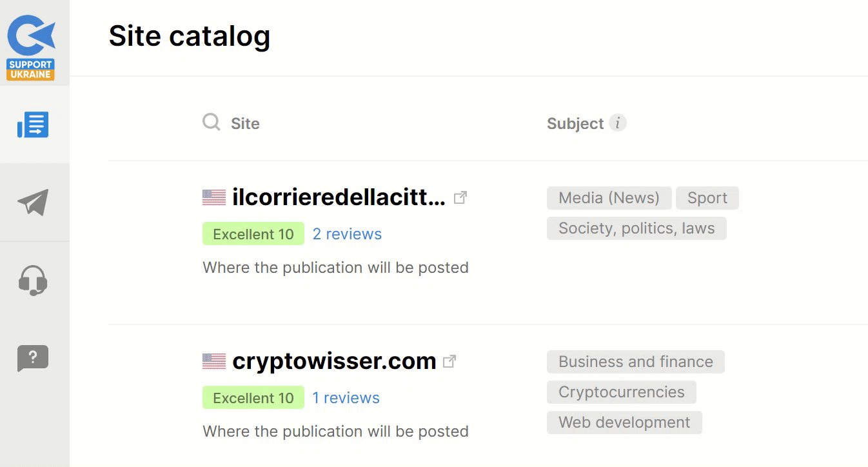Open cryptowisser.com via its external link icon
Screen dimensions: 868x467
449,361
